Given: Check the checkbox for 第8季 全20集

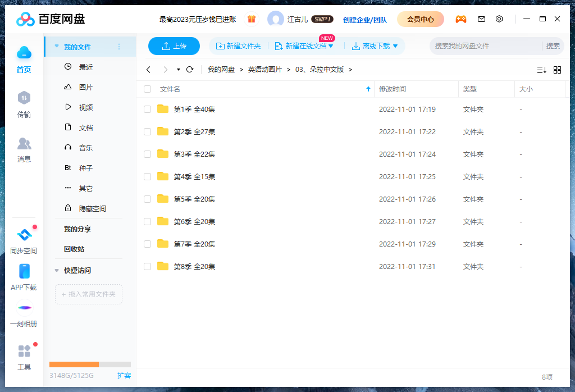Looking at the screenshot, I should pyautogui.click(x=147, y=266).
